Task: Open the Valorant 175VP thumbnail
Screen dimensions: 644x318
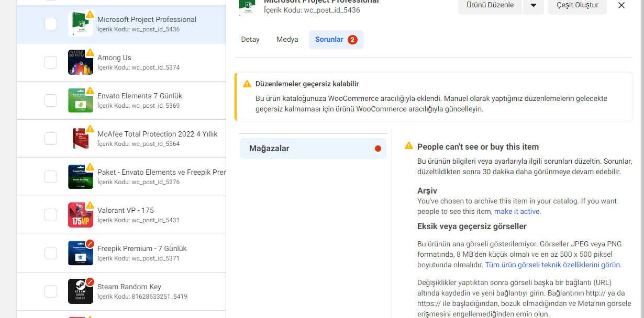Action: pyautogui.click(x=81, y=215)
